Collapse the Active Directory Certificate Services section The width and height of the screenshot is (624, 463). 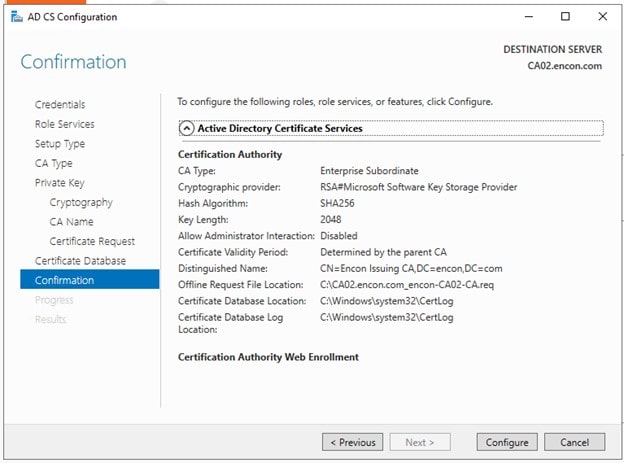(x=186, y=128)
